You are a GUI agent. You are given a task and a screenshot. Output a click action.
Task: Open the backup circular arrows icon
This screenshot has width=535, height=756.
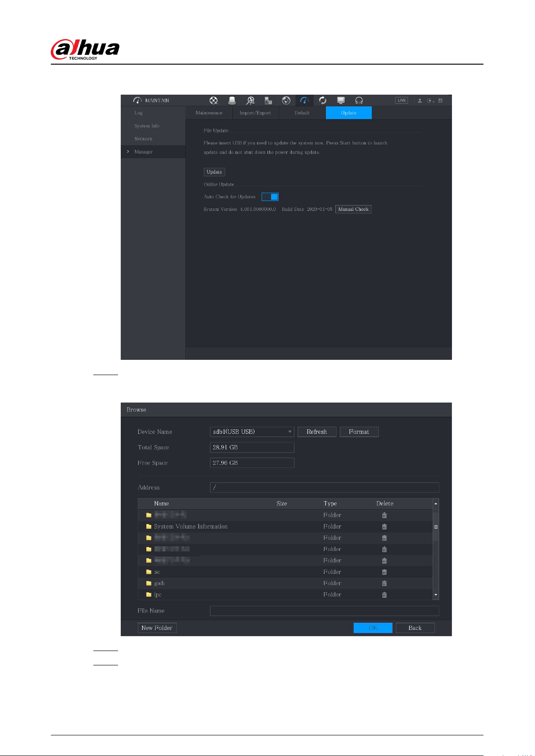(323, 101)
